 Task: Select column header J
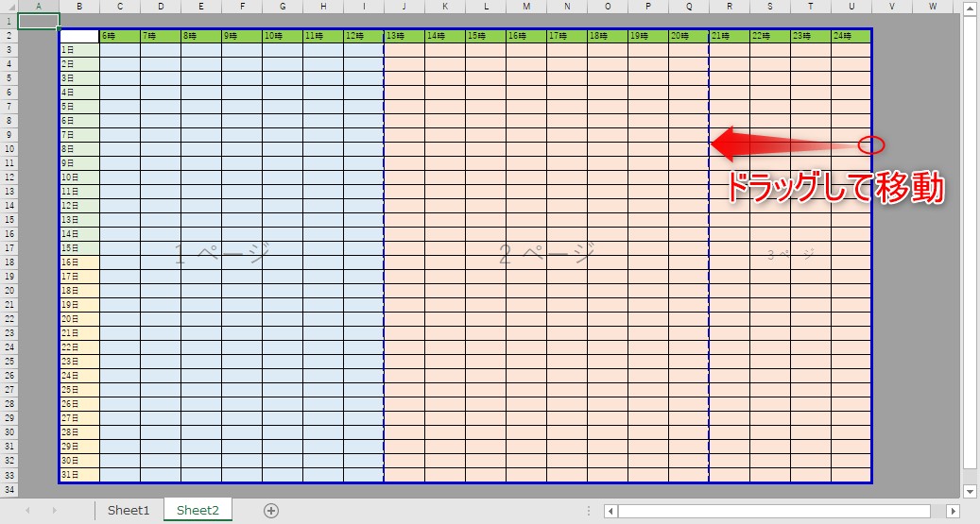[404, 7]
